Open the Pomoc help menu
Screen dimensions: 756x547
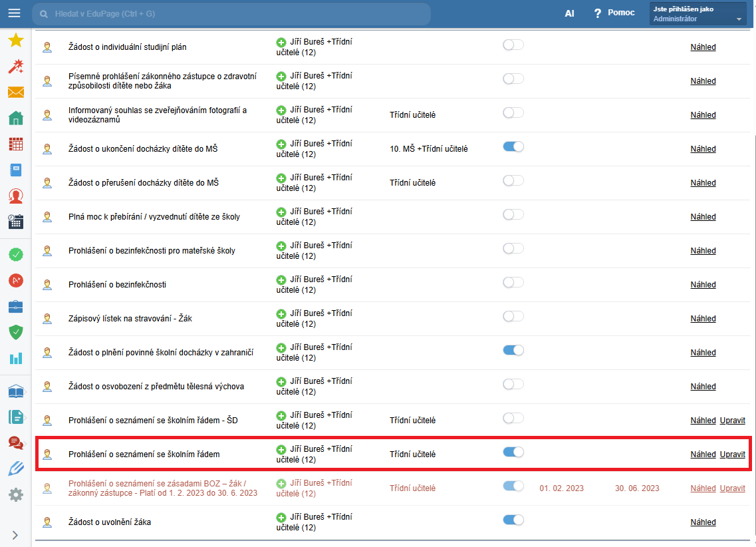coord(614,13)
